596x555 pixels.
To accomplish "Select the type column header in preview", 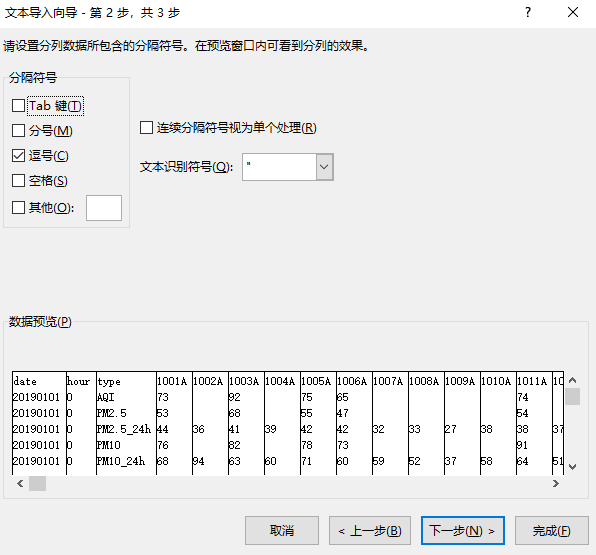I will tap(109, 381).
